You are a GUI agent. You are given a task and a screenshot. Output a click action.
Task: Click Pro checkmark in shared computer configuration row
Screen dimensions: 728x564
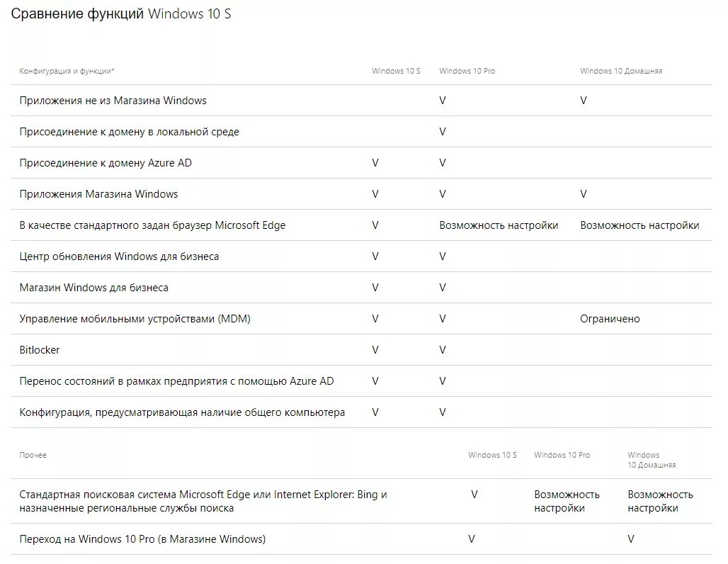point(443,412)
